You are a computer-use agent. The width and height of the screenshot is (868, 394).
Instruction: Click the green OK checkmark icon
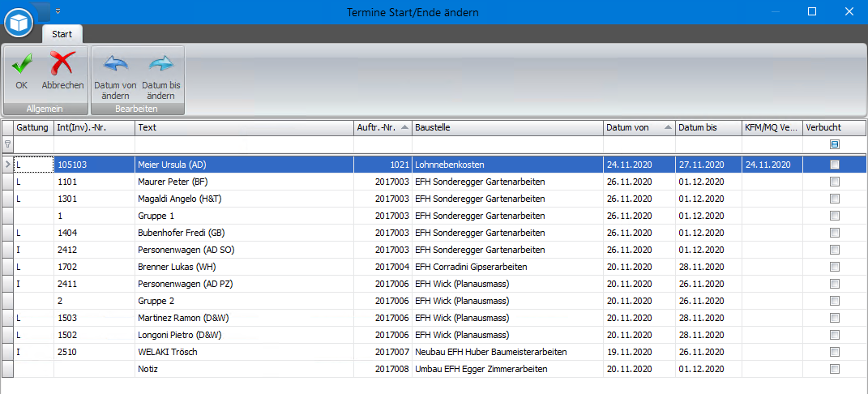click(x=22, y=63)
